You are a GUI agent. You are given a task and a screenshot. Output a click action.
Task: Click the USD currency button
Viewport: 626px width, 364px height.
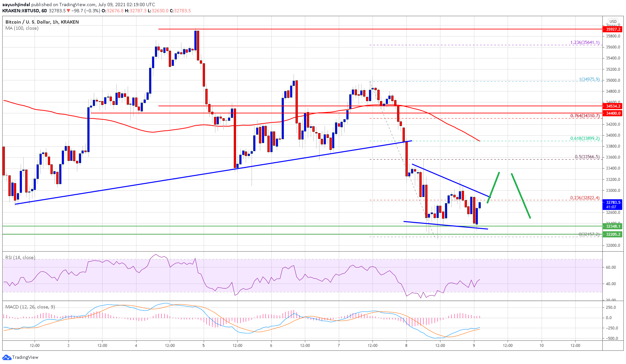613,22
